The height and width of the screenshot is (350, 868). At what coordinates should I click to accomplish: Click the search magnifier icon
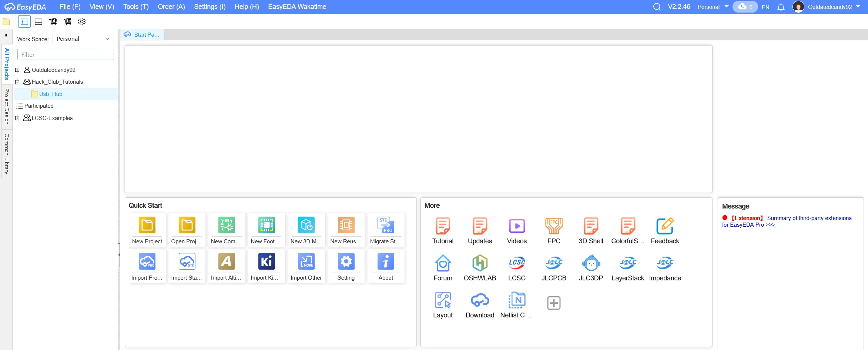coord(657,7)
